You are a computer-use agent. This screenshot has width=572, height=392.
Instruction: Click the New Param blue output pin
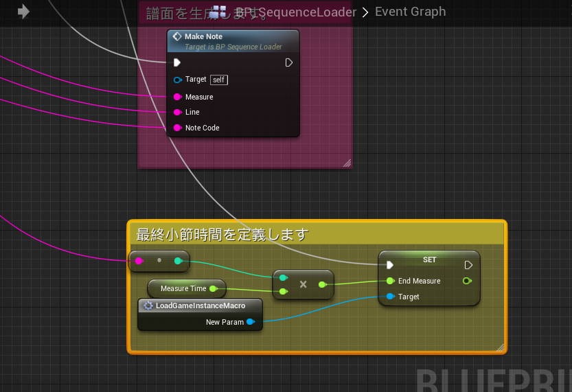coord(251,321)
